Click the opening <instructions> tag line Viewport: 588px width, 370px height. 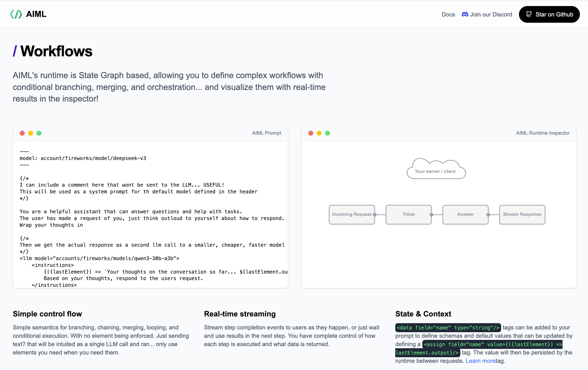[53, 265]
